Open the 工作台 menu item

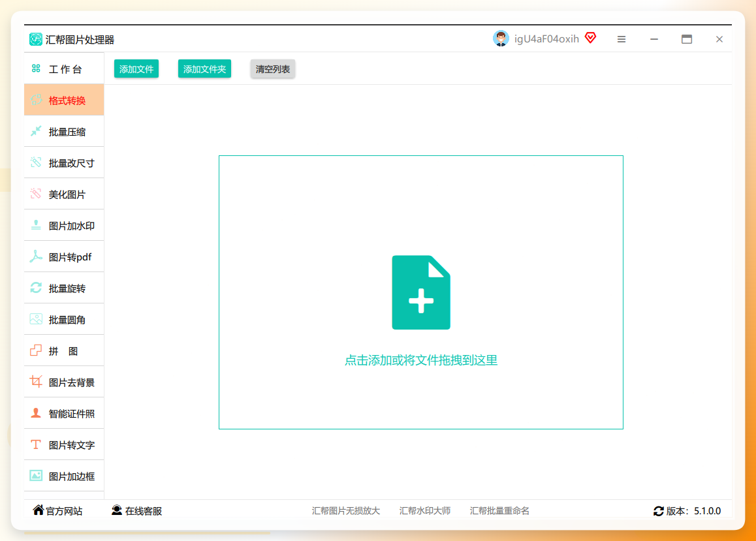click(x=64, y=69)
